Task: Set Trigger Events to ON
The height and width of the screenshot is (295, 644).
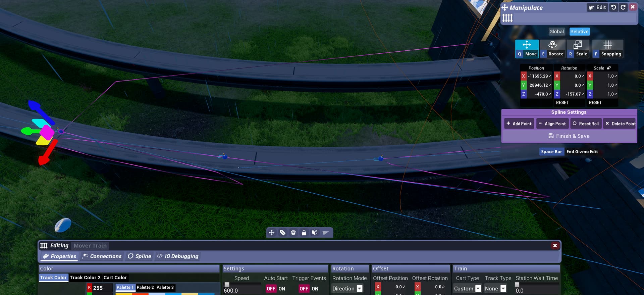Action: click(x=315, y=289)
